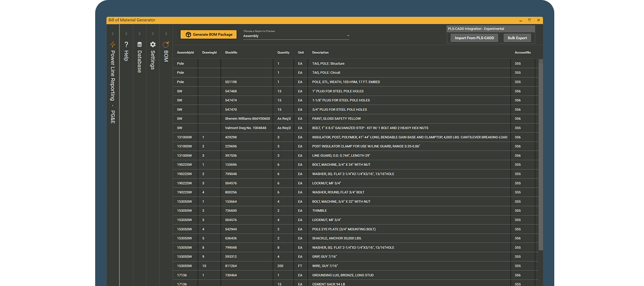Screen dimensions: 644x286
Task: Click stock number 542944
Action: pyautogui.click(x=231, y=229)
